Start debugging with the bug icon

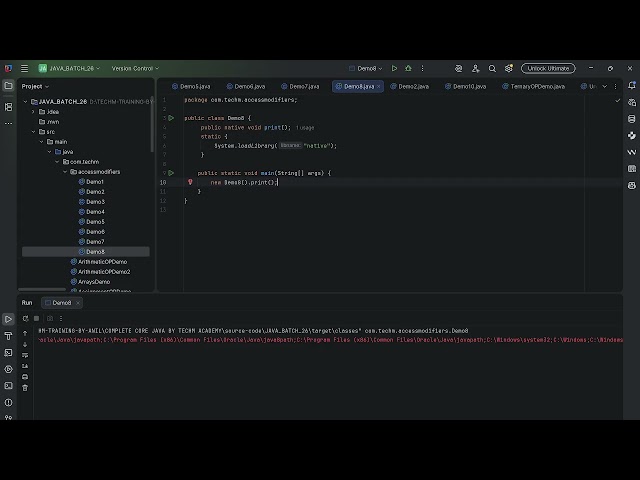pos(408,69)
